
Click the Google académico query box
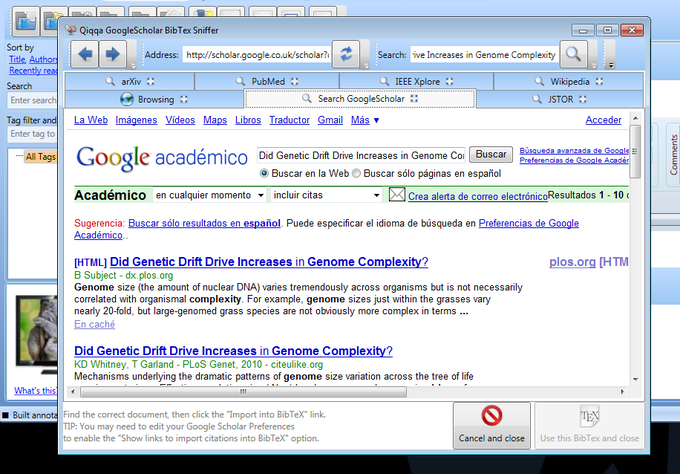tap(361, 156)
